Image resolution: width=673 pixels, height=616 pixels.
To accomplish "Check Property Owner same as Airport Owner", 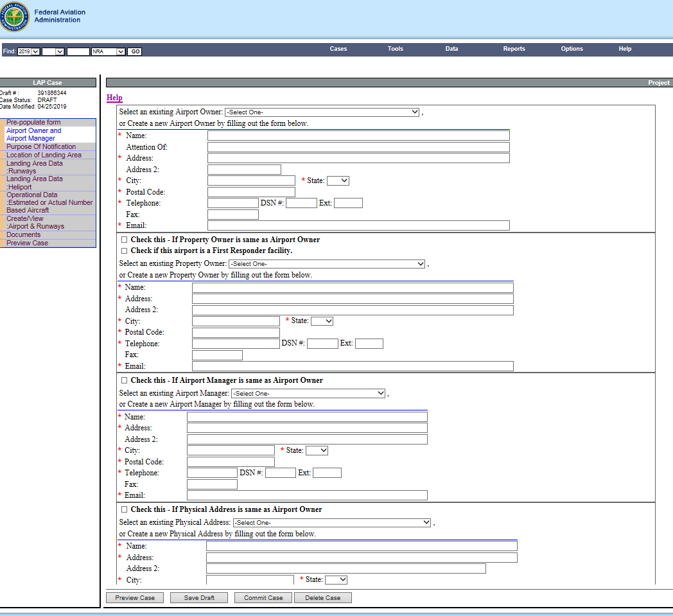I will (x=124, y=240).
